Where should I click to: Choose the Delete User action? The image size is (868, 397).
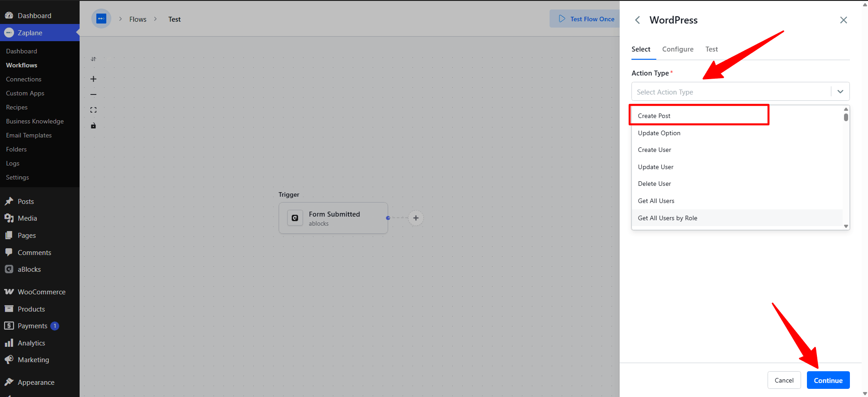pos(737,184)
